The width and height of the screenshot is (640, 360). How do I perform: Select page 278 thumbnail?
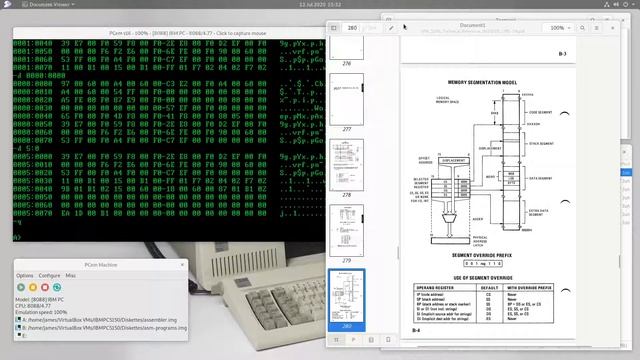pos(347,165)
